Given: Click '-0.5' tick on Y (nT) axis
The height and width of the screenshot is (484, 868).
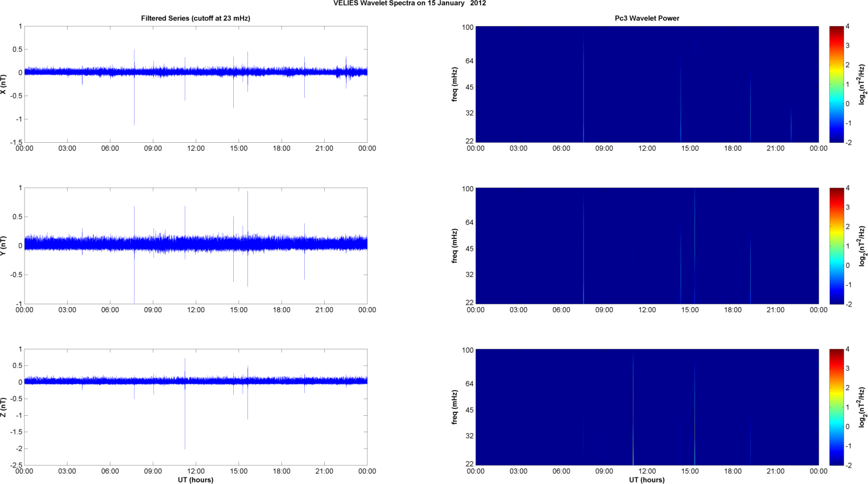Looking at the screenshot, I should click(x=15, y=275).
